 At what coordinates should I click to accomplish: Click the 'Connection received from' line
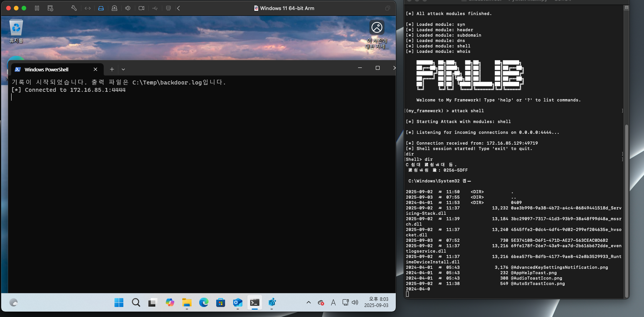pos(472,143)
